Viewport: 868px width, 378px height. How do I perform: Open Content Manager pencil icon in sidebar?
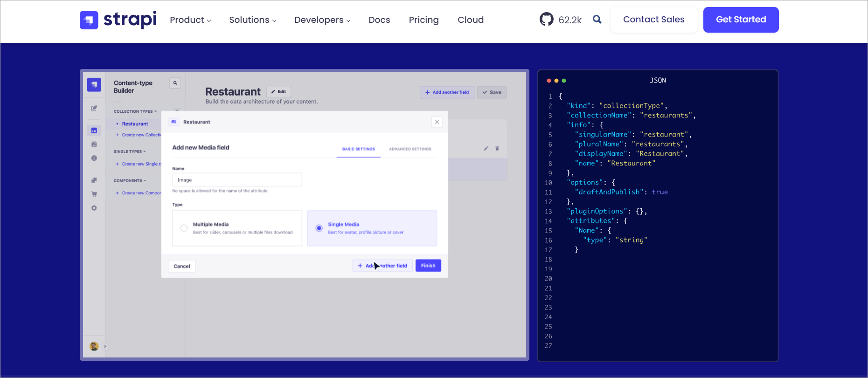[x=94, y=108]
